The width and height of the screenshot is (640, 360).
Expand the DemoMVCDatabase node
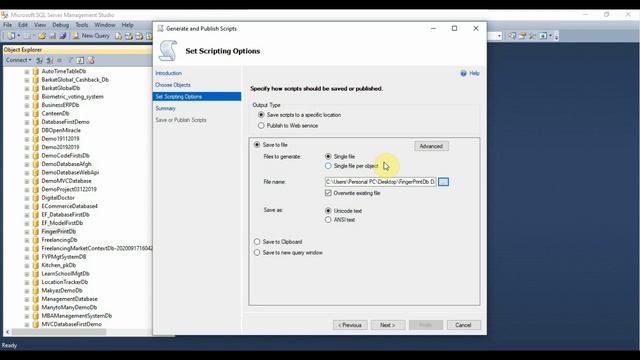27,181
